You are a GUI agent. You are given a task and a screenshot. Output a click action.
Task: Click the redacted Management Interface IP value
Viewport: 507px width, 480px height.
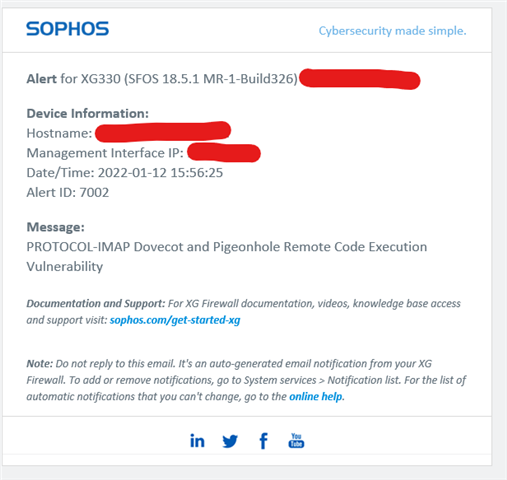click(x=224, y=153)
